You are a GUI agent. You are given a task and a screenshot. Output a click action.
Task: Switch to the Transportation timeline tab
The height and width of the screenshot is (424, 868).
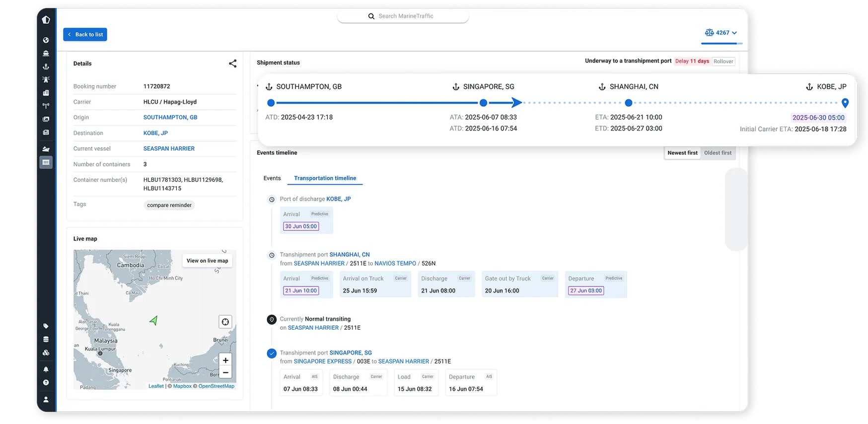tap(325, 178)
